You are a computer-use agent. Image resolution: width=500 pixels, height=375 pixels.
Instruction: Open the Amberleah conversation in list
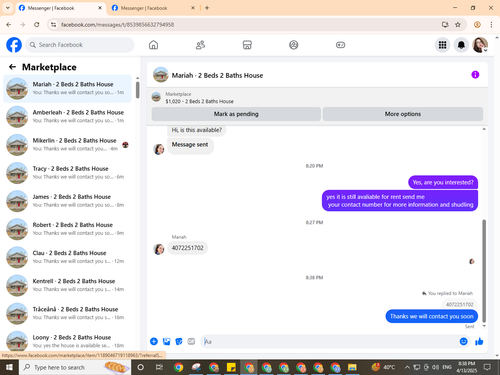click(x=67, y=117)
